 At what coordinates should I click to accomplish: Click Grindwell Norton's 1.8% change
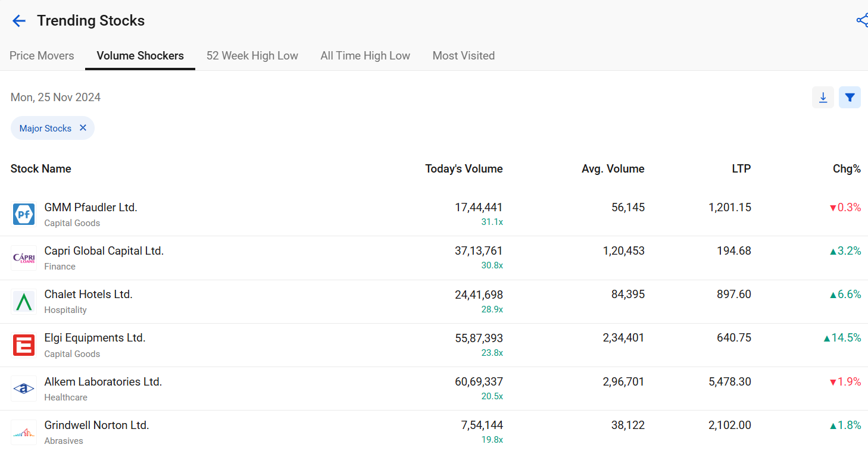pos(845,425)
